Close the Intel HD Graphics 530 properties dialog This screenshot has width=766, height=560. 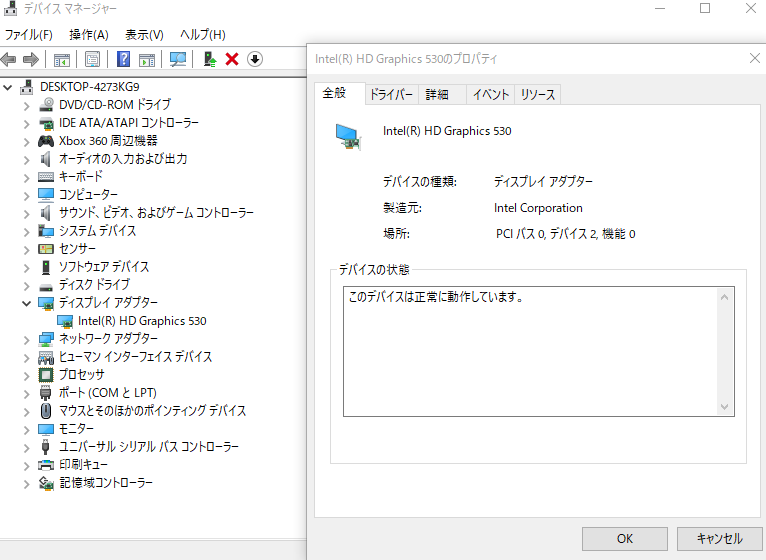755,58
